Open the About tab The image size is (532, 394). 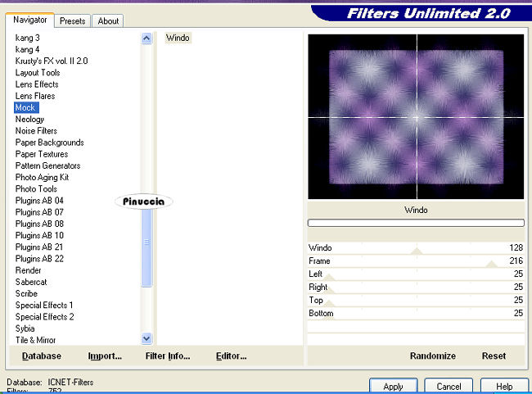(x=108, y=21)
